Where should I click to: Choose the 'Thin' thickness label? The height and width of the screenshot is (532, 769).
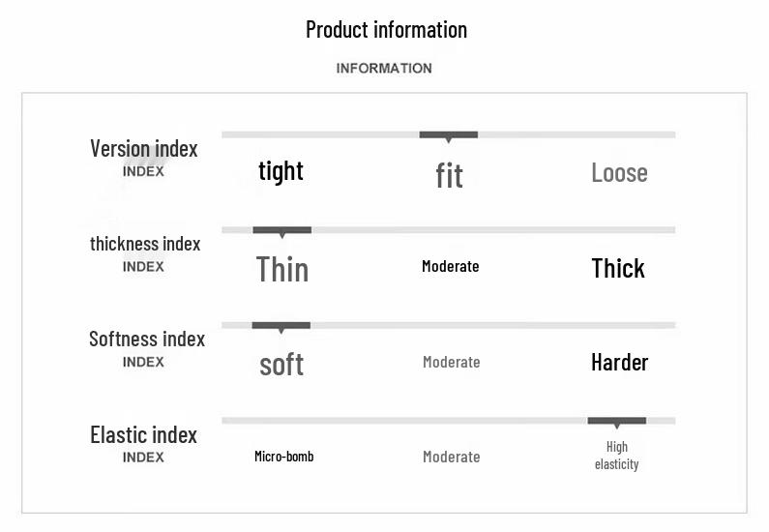pyautogui.click(x=281, y=269)
